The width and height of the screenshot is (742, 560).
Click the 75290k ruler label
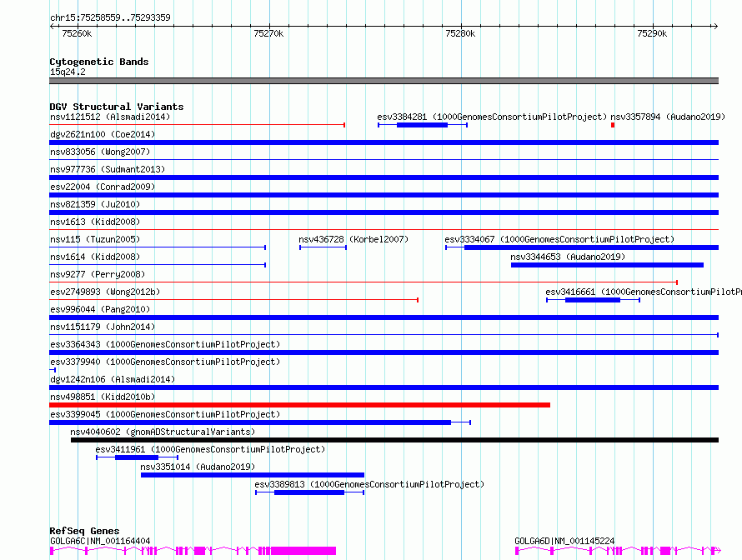[x=652, y=33]
